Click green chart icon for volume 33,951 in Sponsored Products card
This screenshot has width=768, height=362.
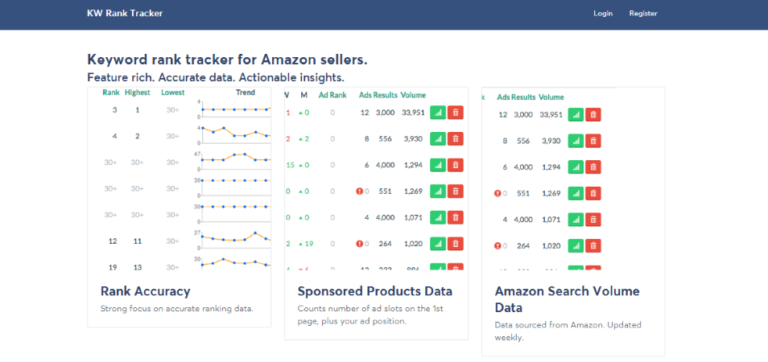pos(438,113)
